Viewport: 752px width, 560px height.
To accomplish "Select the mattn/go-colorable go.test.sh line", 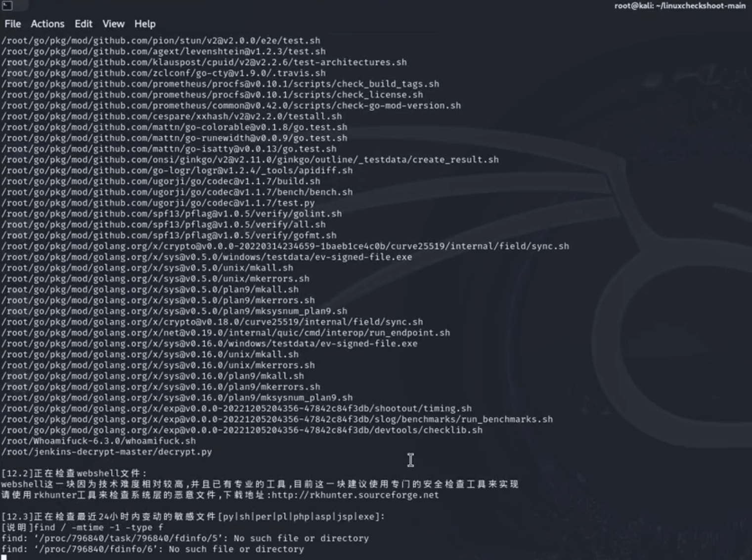I will pos(175,128).
